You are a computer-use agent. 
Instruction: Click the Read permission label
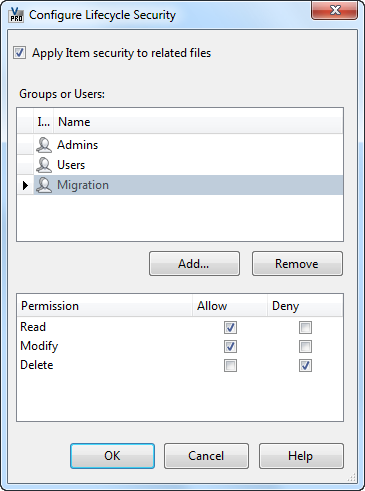(x=33, y=327)
